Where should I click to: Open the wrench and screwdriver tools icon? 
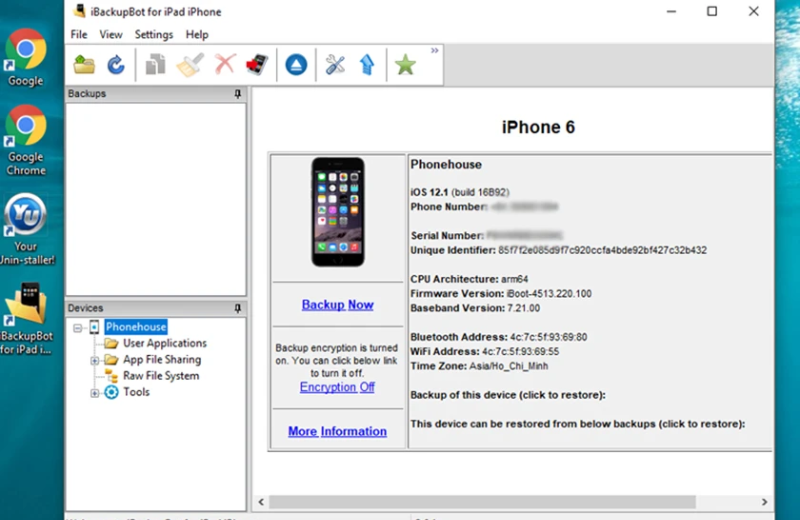coord(335,65)
